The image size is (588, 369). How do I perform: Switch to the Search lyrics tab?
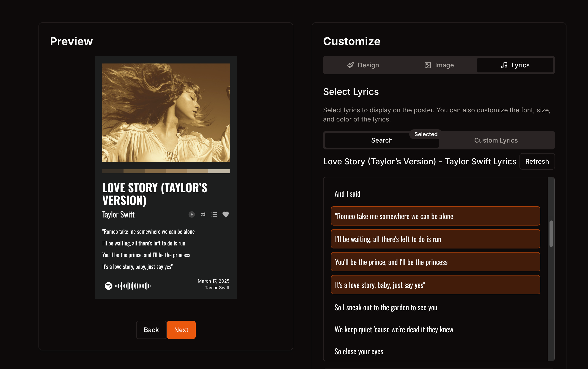point(382,140)
